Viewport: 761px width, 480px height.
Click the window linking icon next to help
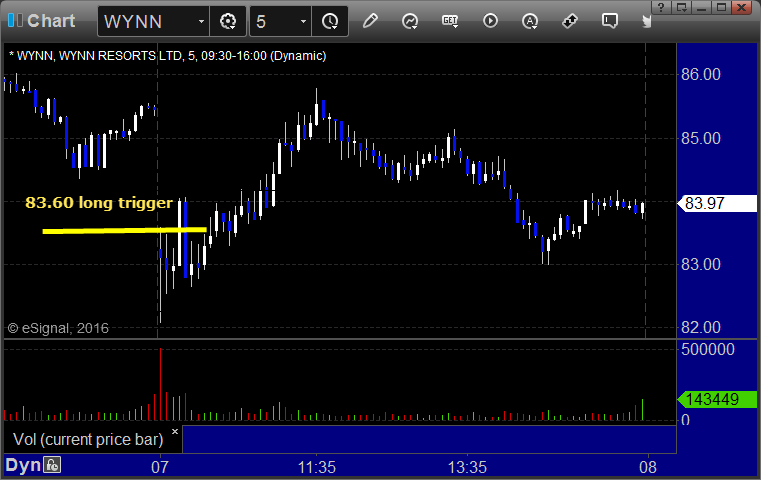tap(682, 7)
